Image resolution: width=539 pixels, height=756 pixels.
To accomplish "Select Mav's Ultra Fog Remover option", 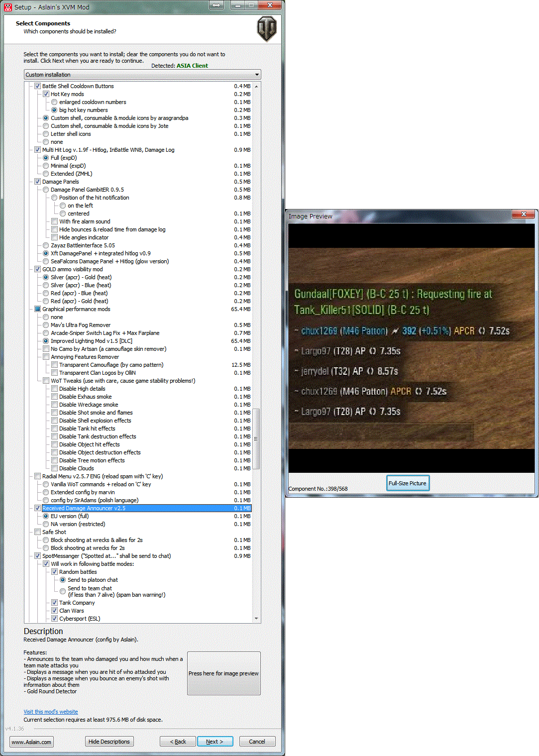I will (46, 325).
